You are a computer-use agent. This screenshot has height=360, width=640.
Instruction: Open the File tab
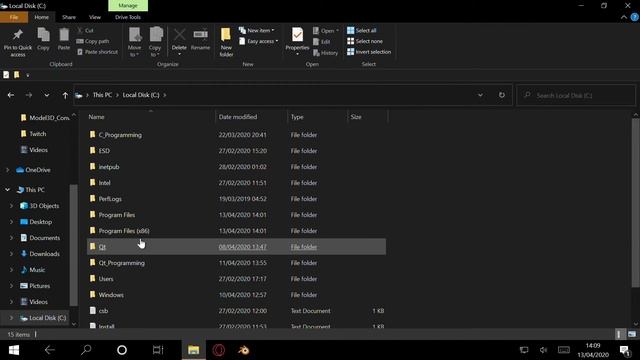(x=14, y=17)
